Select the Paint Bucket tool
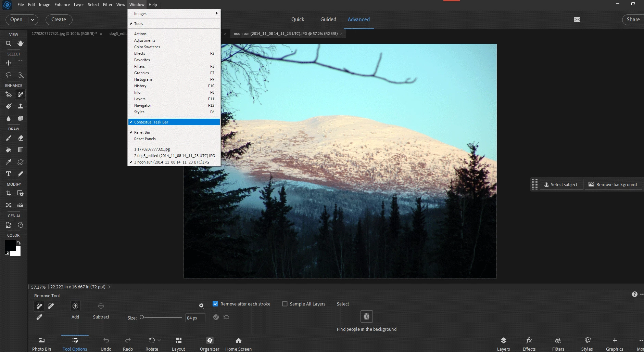Screen dimensions: 644x352 9,150
